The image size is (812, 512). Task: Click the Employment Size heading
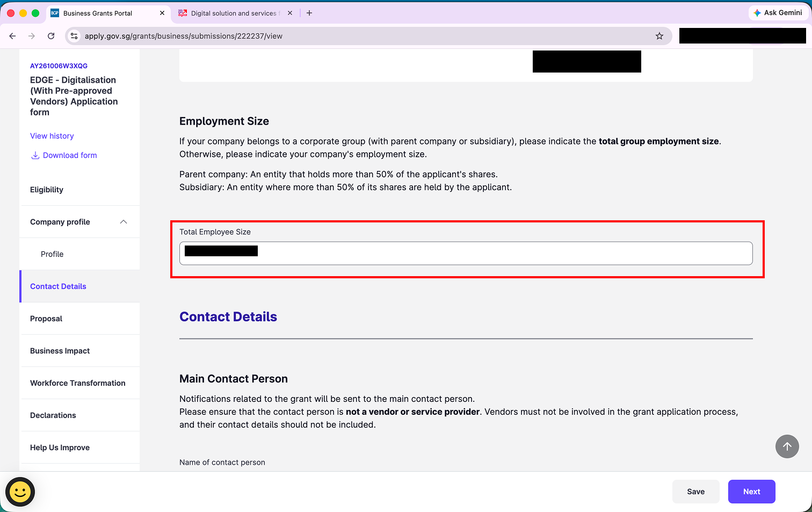[x=224, y=121]
